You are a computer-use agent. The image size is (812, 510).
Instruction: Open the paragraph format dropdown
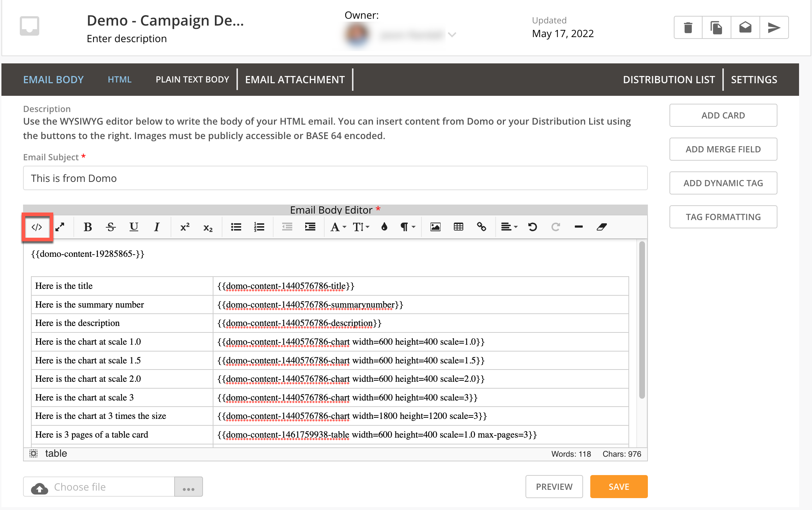[x=406, y=227]
